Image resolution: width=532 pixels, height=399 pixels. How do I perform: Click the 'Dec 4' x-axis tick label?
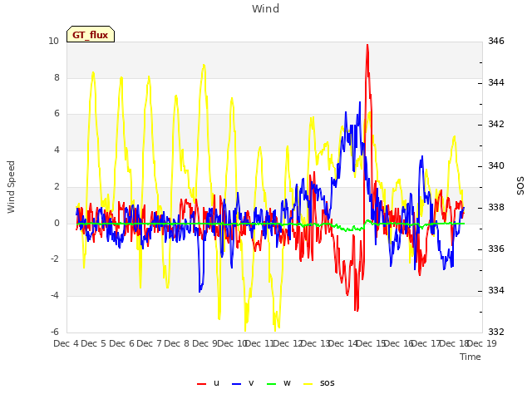(66, 343)
